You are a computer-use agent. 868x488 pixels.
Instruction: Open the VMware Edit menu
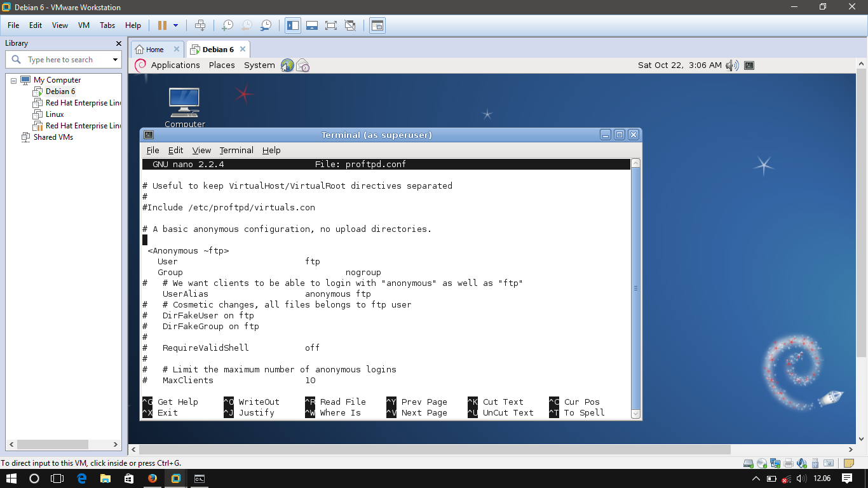36,25
